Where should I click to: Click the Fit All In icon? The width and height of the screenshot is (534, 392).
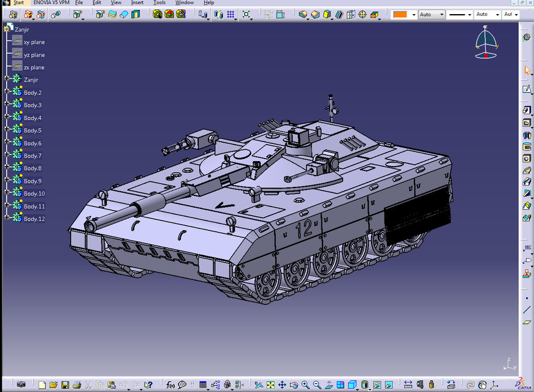pos(270,385)
